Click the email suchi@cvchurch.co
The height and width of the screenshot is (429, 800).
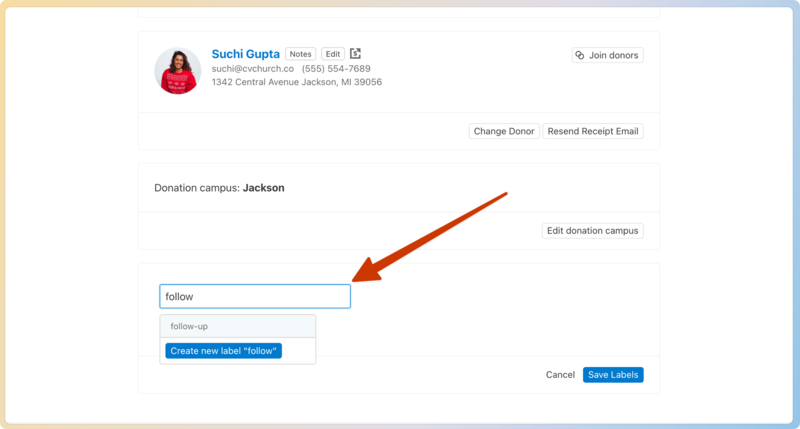point(253,68)
